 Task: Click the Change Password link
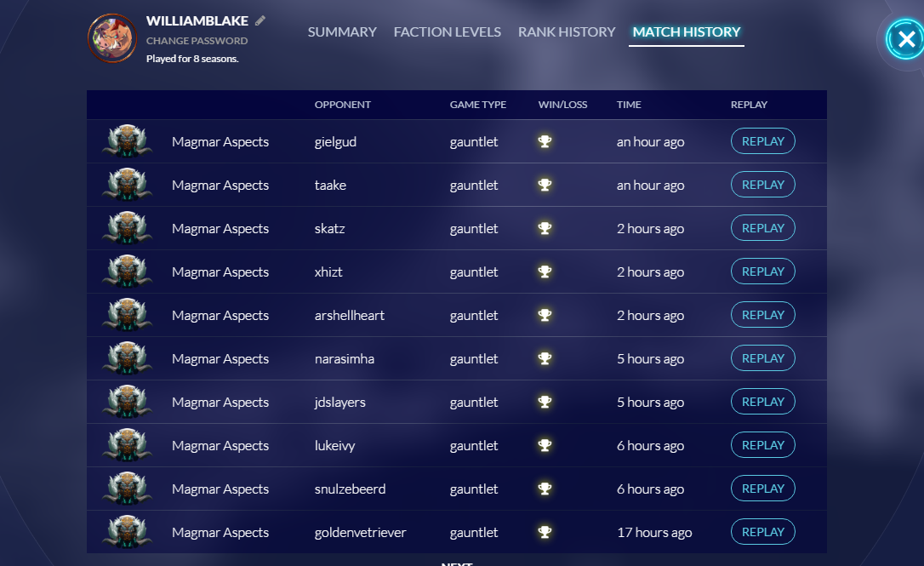pos(197,41)
